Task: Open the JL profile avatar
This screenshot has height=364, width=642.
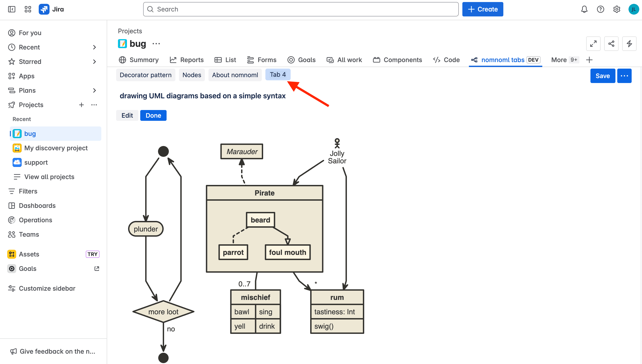Action: point(633,9)
